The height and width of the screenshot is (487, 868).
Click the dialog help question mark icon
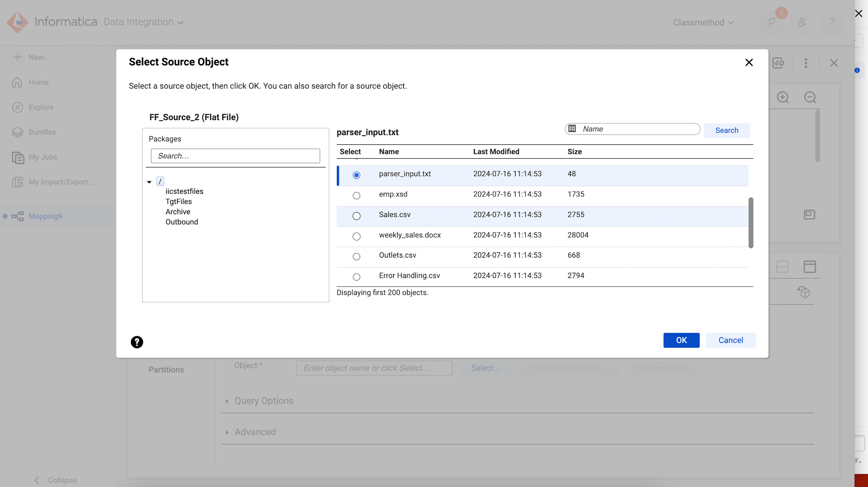pos(137,342)
